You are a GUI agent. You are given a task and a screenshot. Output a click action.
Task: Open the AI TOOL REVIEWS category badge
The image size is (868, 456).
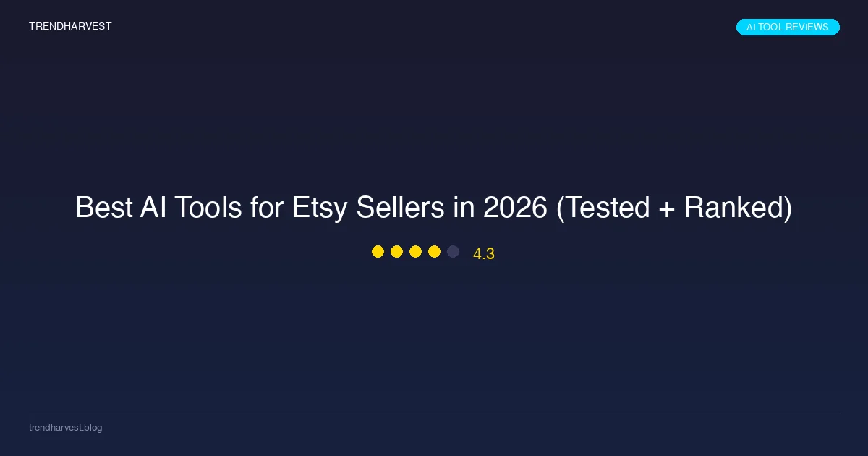[x=787, y=28]
